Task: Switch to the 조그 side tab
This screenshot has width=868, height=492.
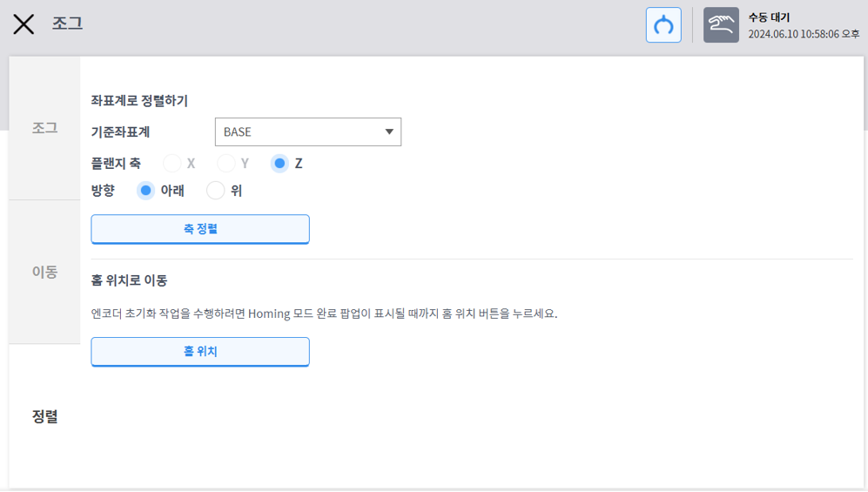Action: (x=44, y=128)
